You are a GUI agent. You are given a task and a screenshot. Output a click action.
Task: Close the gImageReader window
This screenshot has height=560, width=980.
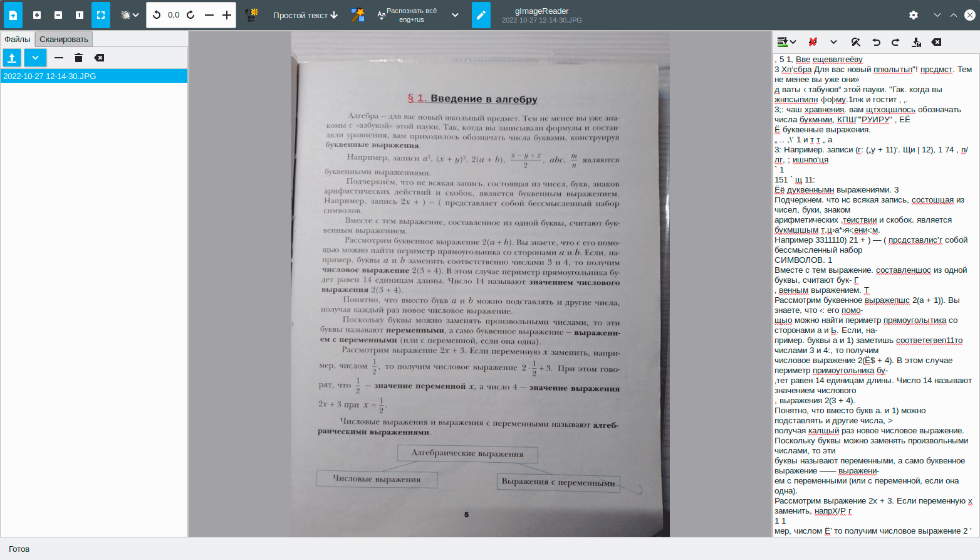click(970, 15)
